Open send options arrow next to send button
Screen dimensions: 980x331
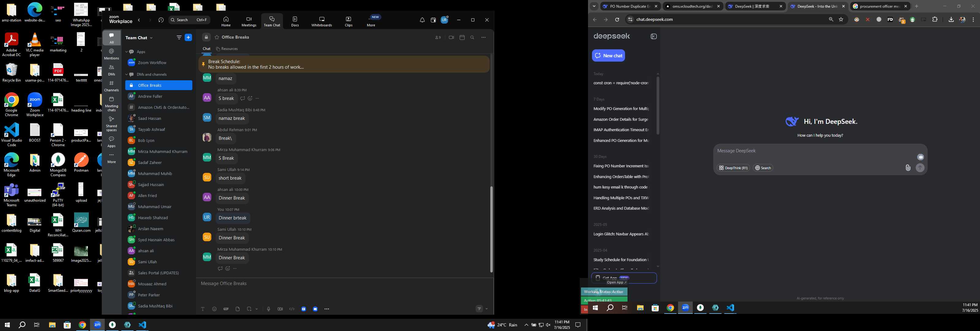487,309
